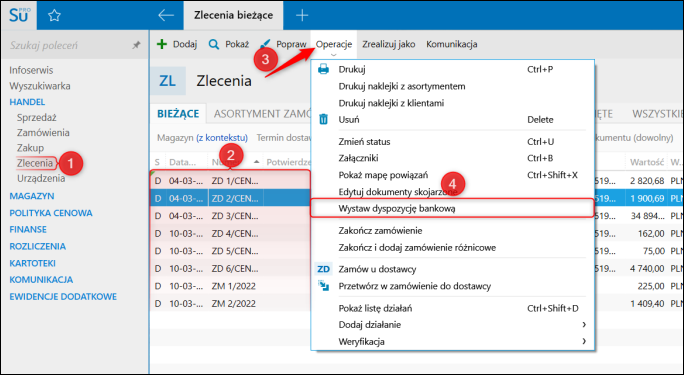Choose Pokaż mapę powiązań
This screenshot has width=684, height=375.
coord(383,175)
